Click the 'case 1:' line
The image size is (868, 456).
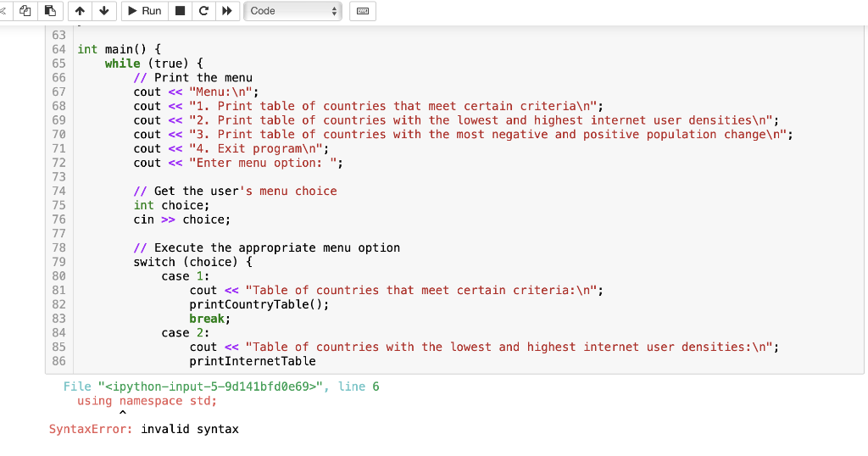click(186, 276)
